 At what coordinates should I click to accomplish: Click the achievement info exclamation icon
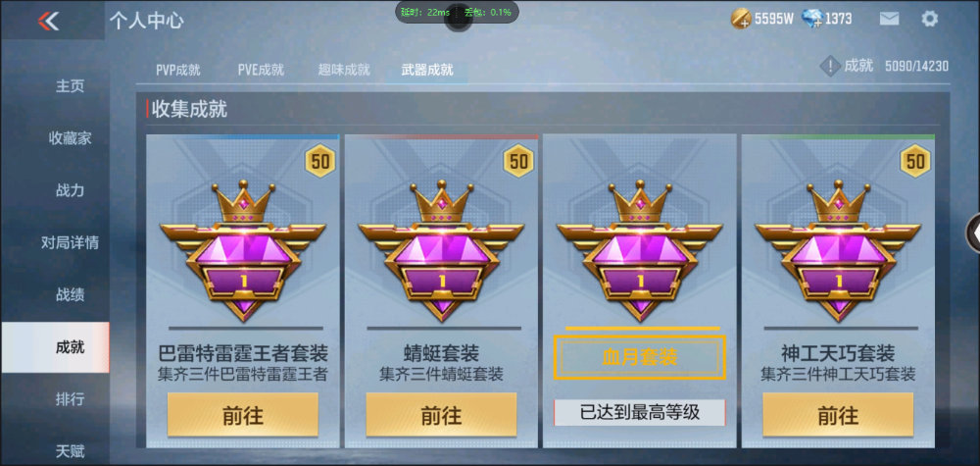(x=829, y=66)
